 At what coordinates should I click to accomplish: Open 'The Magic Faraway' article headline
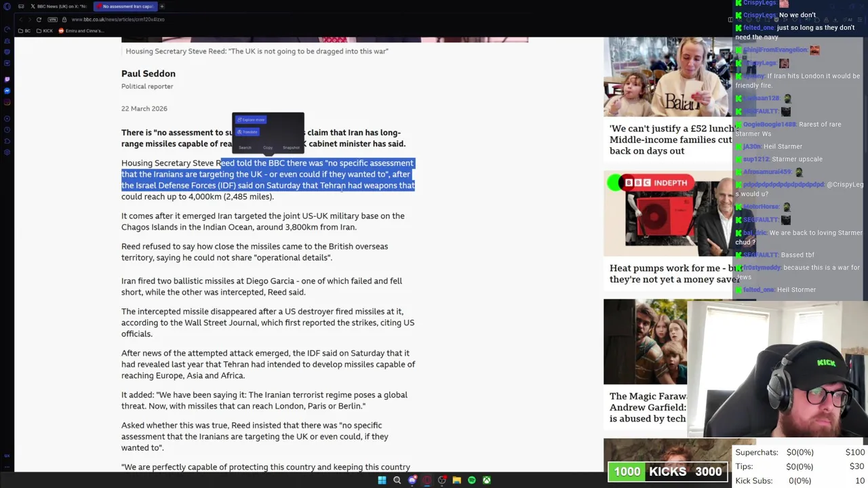(x=648, y=407)
